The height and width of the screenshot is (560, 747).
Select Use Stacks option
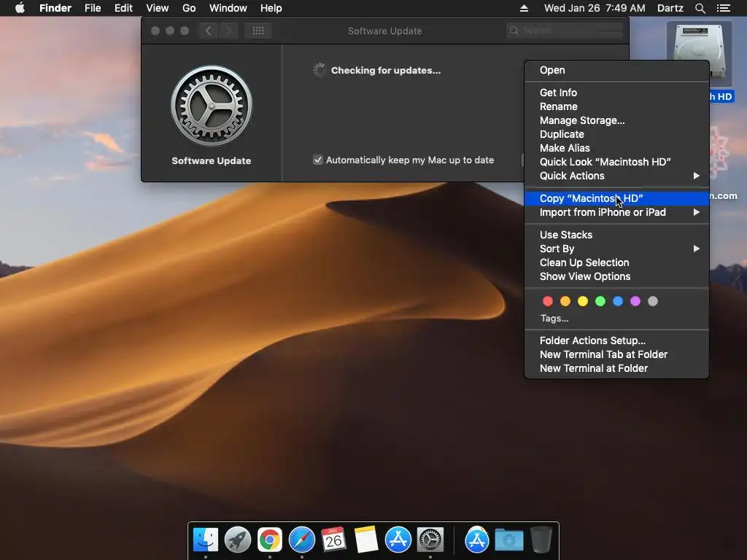616,235
